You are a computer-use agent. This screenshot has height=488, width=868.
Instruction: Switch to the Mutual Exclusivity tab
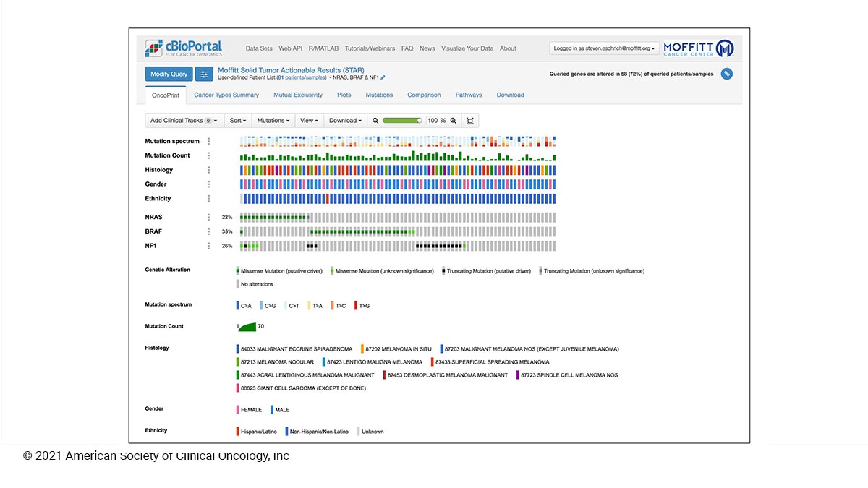pos(298,94)
